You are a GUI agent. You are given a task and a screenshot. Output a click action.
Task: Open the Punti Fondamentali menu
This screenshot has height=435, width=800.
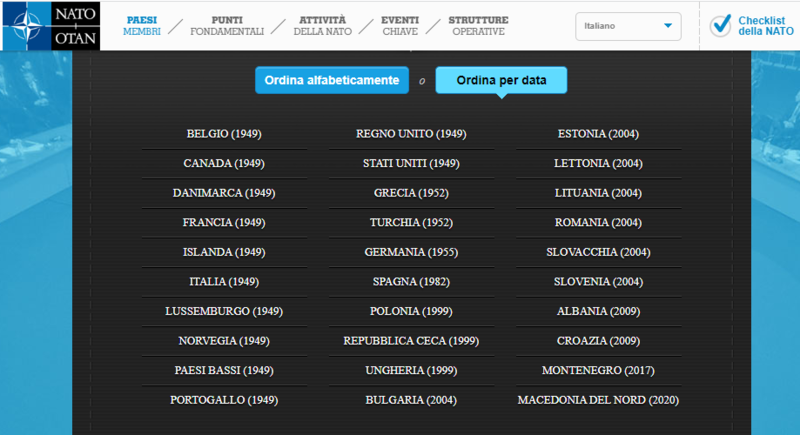point(227,25)
